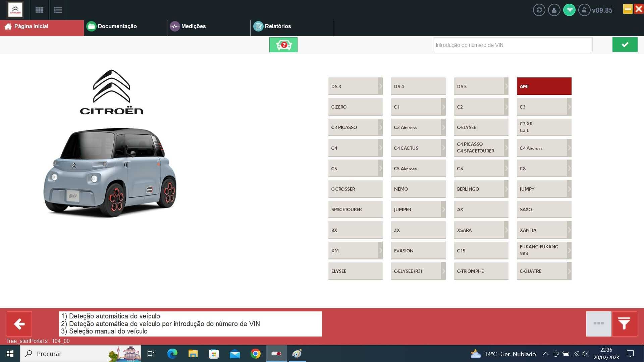Expand the C4 CACTUS chevron
This screenshot has width=644, height=362.
(x=443, y=148)
